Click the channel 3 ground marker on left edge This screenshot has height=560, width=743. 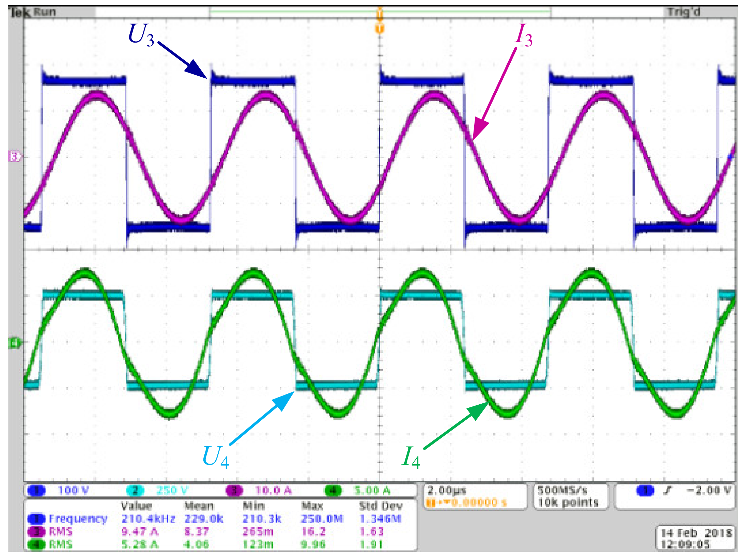point(15,157)
